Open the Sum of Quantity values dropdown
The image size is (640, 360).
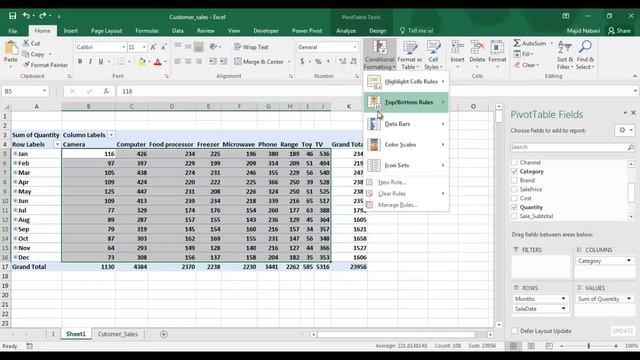point(629,299)
